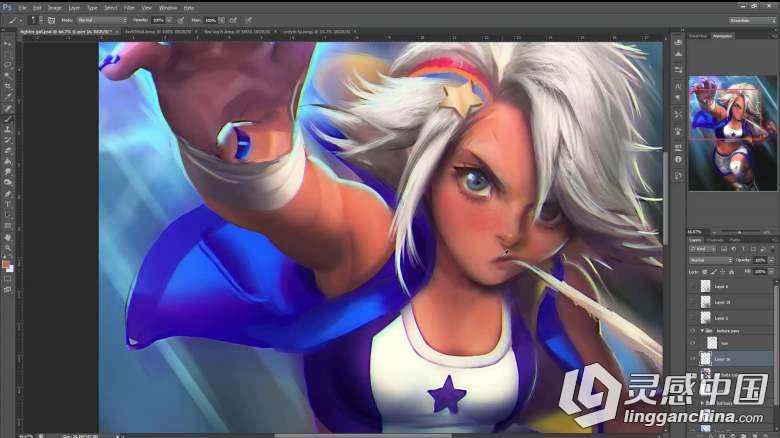The height and width of the screenshot is (438, 780).
Task: Toggle visibility of the hair layer
Action: tap(692, 343)
